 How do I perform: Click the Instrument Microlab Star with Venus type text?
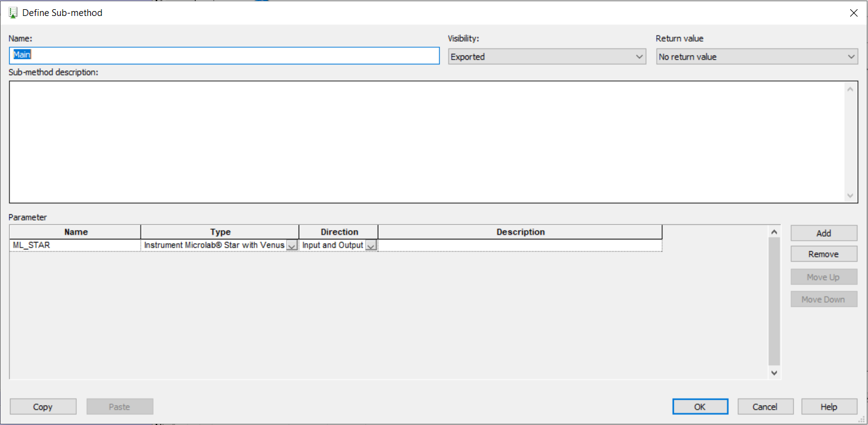pos(214,245)
